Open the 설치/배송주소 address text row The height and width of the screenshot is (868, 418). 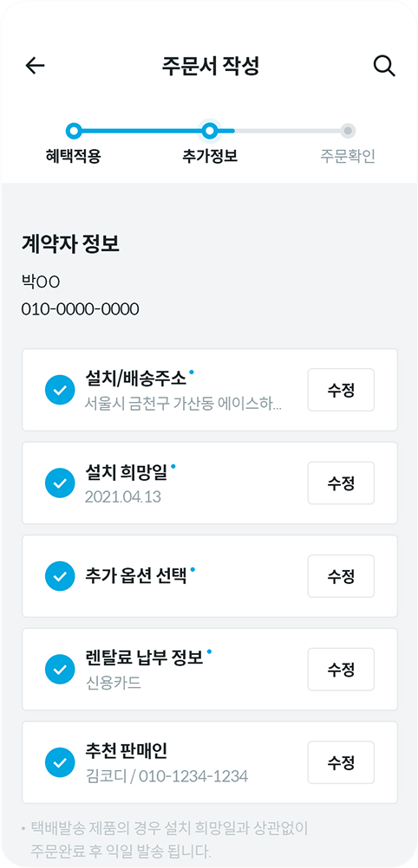183,404
